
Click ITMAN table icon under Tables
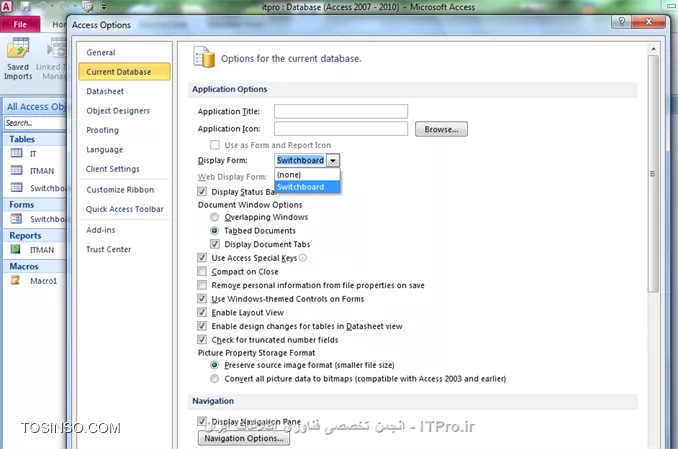tap(16, 170)
